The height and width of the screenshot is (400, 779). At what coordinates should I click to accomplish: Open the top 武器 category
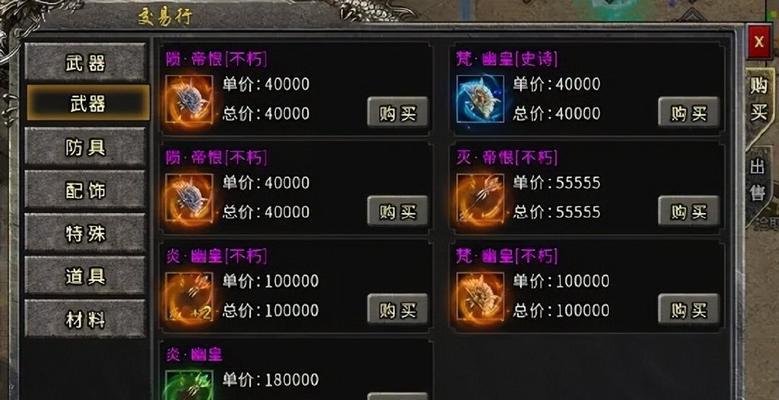85,63
